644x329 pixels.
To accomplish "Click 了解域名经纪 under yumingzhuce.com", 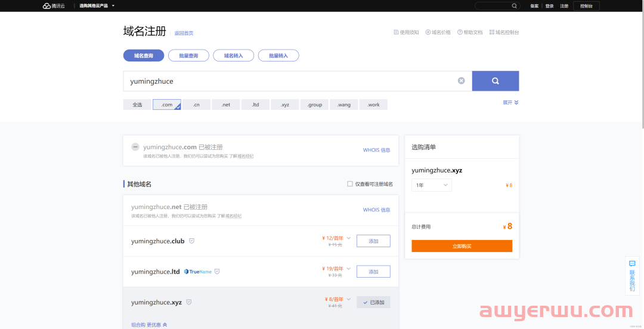I will point(241,156).
